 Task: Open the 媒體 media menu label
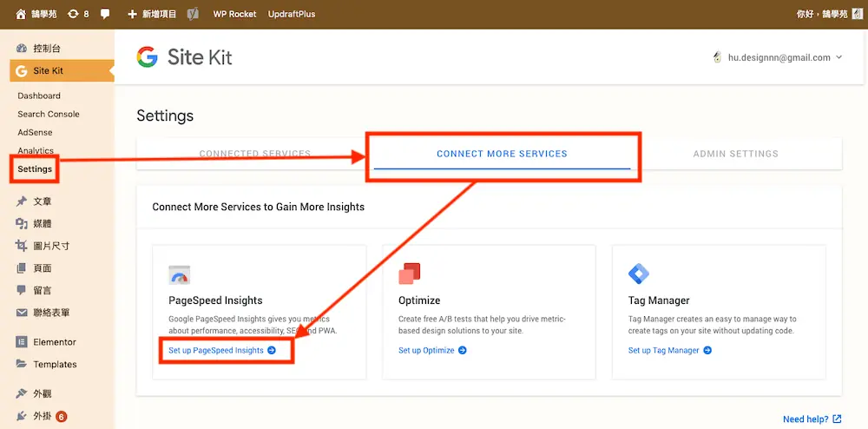(x=42, y=224)
